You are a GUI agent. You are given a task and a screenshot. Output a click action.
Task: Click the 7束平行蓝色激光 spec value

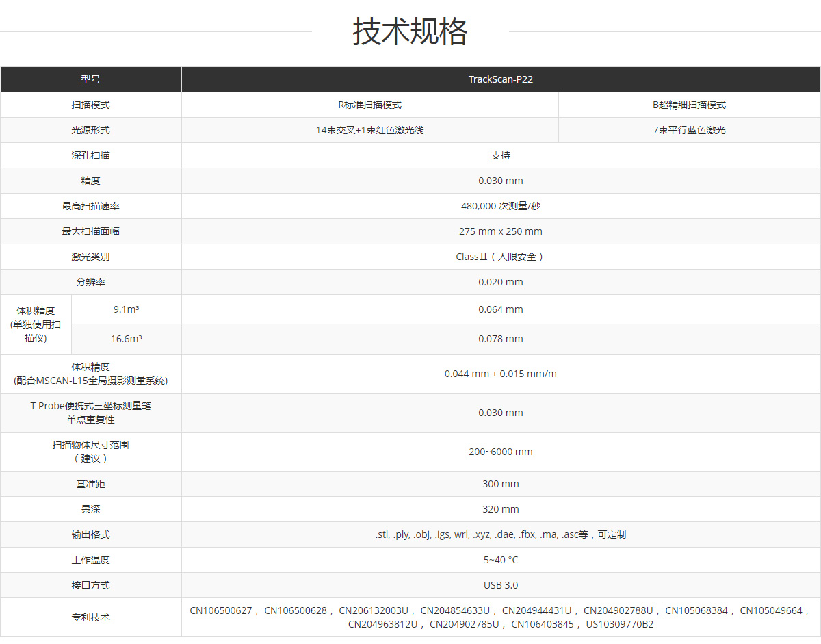[x=688, y=129]
